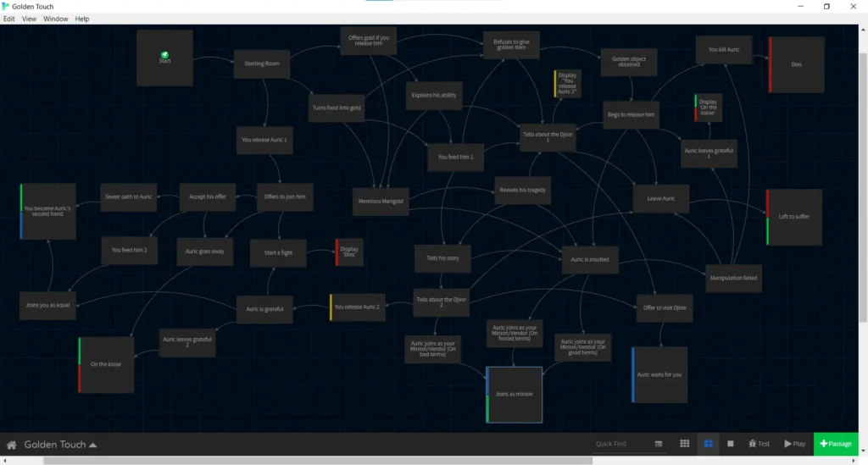Screen dimensions: 868x465
Task: Go to the story library home icon
Action: [12, 445]
